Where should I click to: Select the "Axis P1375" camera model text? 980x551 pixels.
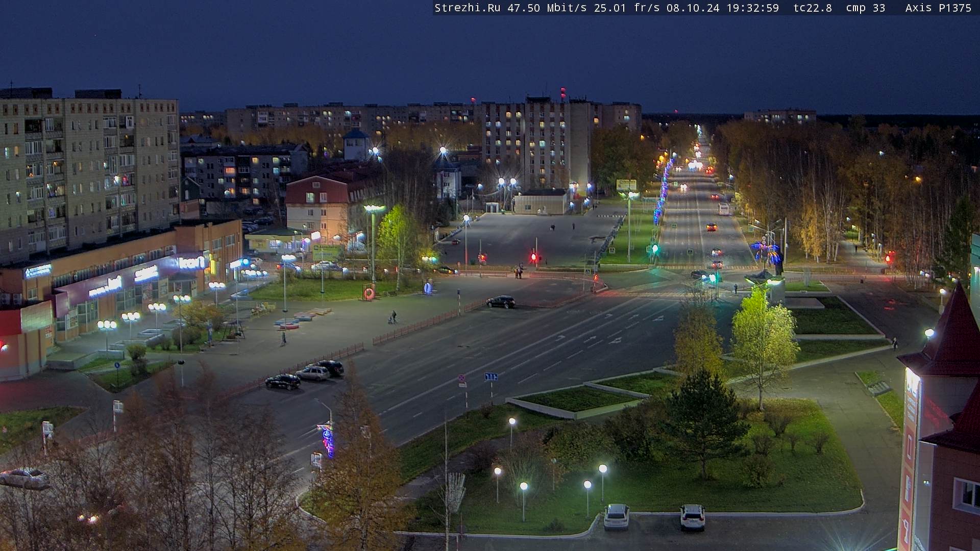coord(939,8)
